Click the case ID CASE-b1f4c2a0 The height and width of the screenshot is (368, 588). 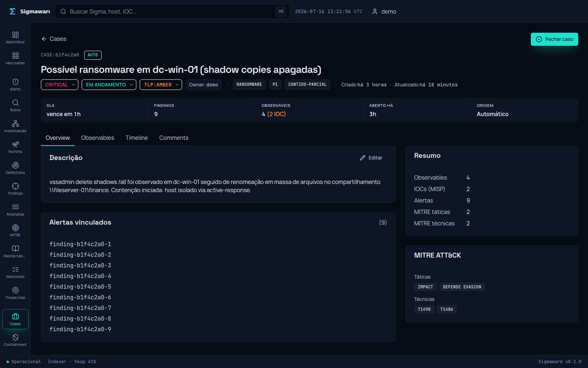click(x=60, y=55)
